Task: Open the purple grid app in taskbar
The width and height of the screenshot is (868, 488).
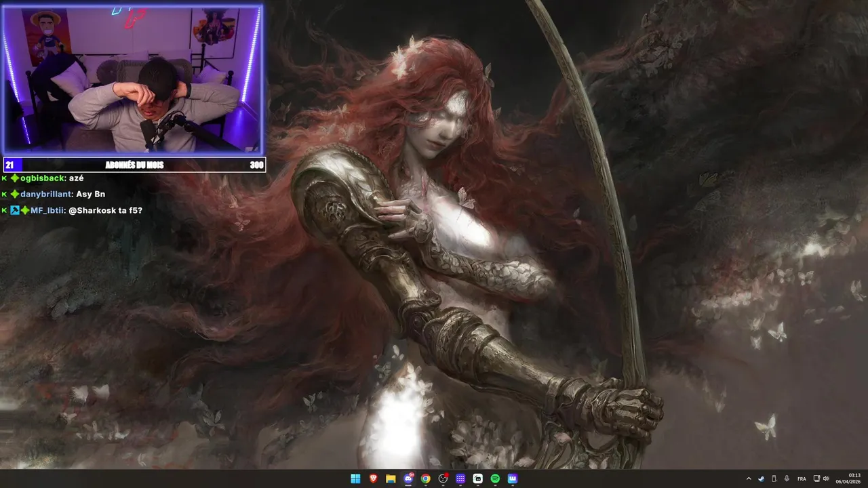Action: [460, 479]
